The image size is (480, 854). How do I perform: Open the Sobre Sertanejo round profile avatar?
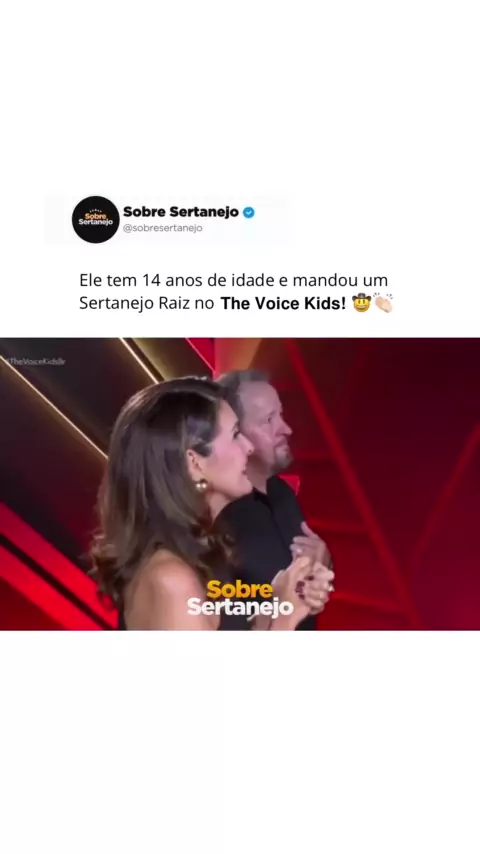pyautogui.click(x=95, y=219)
